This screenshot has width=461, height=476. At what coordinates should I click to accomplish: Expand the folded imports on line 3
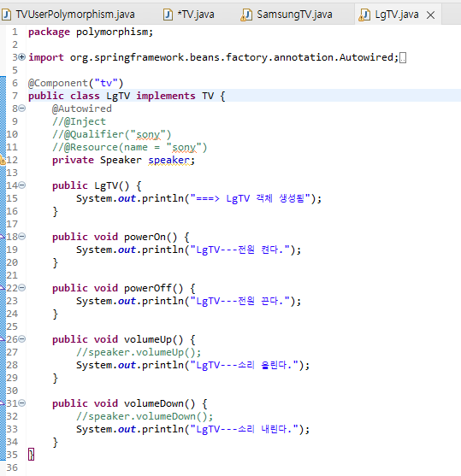click(22, 56)
